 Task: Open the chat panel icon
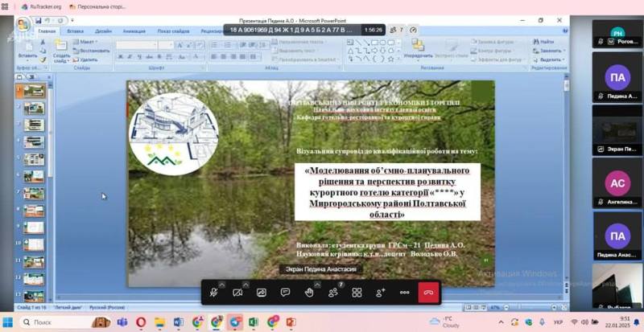click(285, 293)
